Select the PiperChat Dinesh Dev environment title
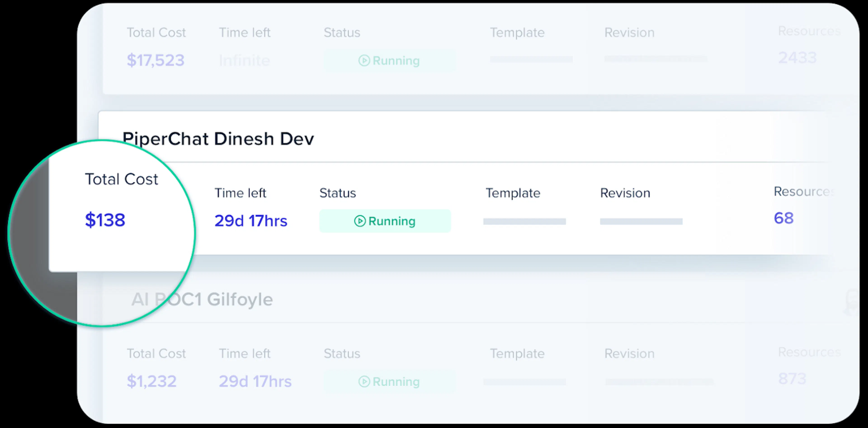 pos(218,139)
